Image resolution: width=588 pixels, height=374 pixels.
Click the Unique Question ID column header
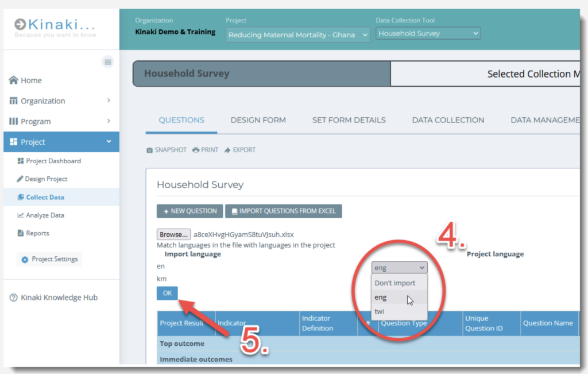[x=492, y=323]
